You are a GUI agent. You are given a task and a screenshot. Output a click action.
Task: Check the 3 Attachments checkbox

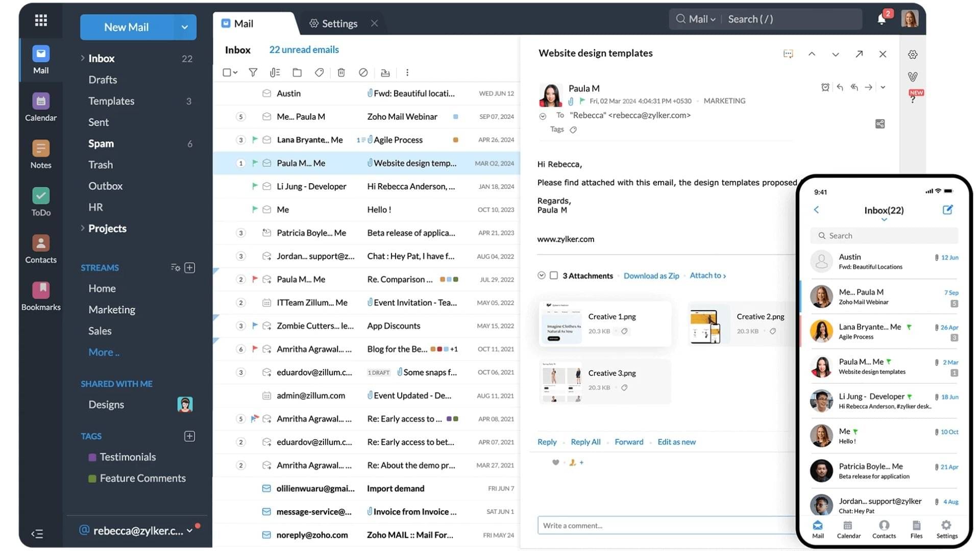click(x=554, y=275)
